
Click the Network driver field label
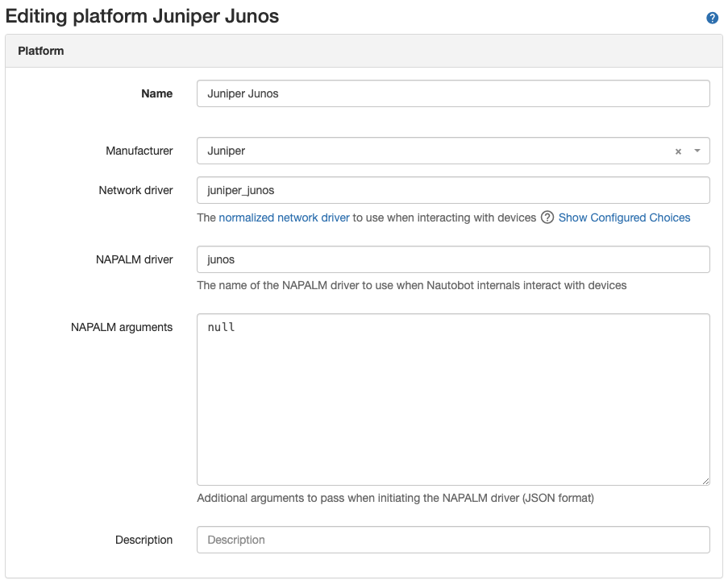coord(135,191)
